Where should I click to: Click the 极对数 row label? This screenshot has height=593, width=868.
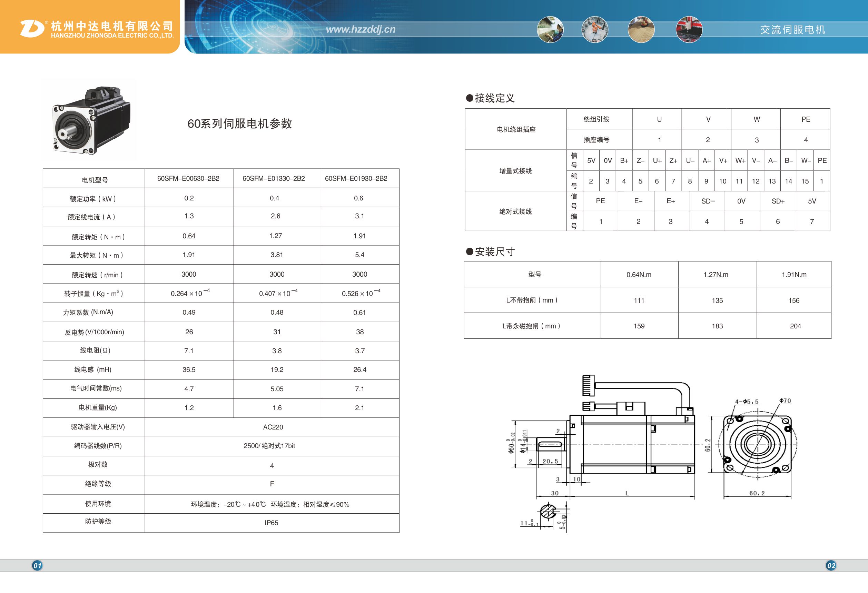98,464
